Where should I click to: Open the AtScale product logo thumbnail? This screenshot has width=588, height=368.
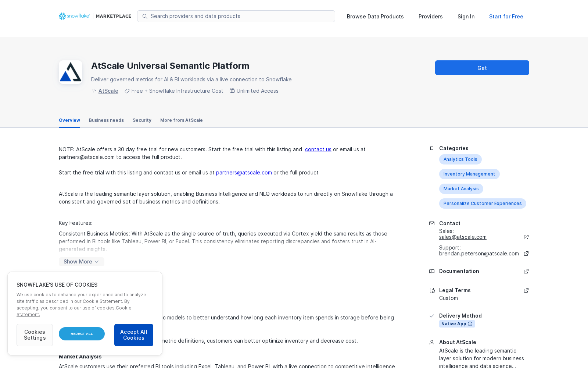pyautogui.click(x=71, y=72)
